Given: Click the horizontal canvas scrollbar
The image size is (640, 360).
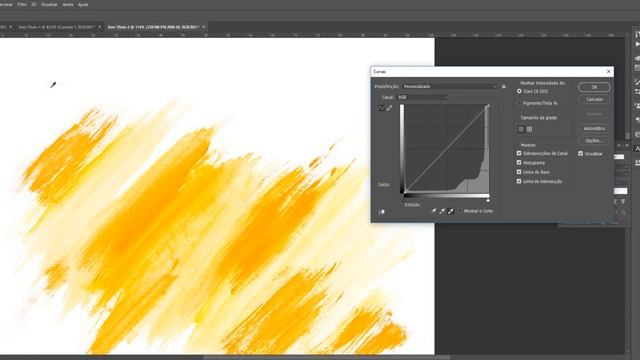Looking at the screenshot, I should click(327, 358).
